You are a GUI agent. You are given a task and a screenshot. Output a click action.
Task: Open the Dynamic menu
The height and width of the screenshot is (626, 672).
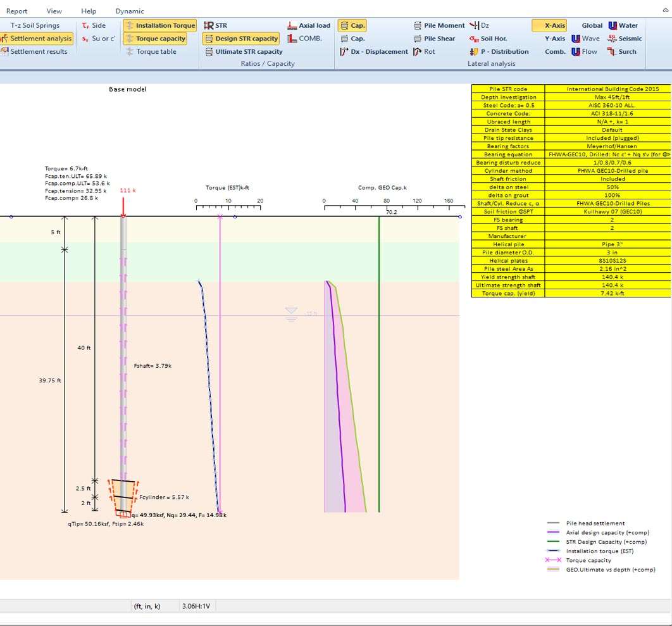pos(130,11)
